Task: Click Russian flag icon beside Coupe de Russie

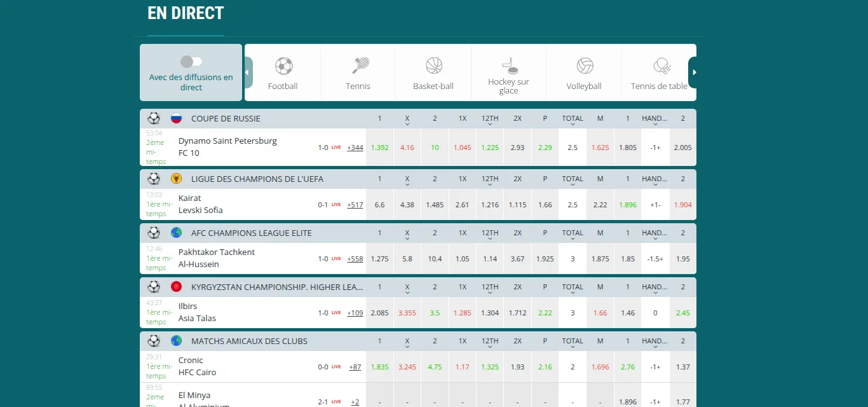Action: (176, 118)
